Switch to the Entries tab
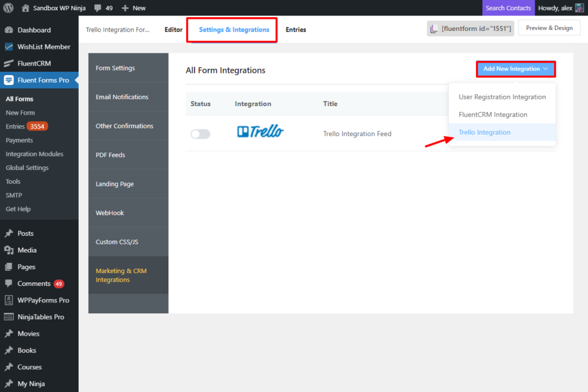This screenshot has height=392, width=588. point(296,30)
